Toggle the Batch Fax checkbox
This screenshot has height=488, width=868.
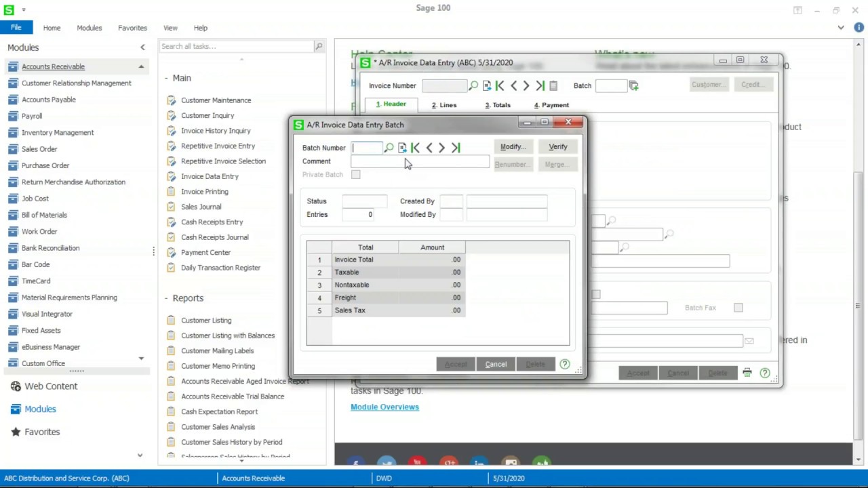(738, 308)
